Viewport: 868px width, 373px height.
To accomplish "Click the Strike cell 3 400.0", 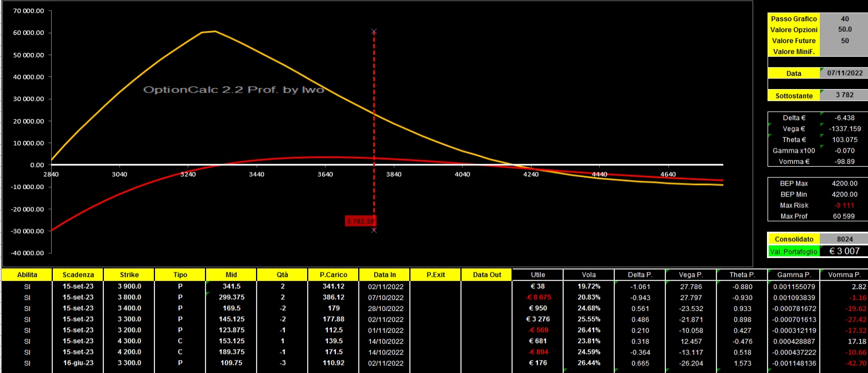I will tap(129, 308).
